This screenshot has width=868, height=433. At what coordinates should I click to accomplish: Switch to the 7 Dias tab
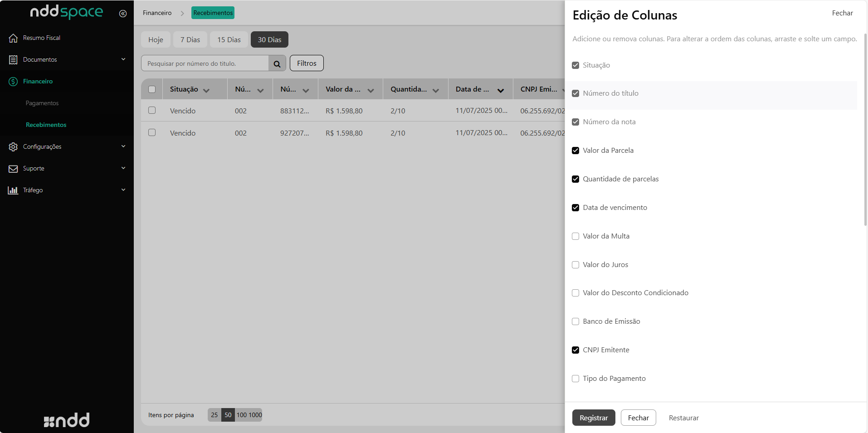pyautogui.click(x=190, y=40)
